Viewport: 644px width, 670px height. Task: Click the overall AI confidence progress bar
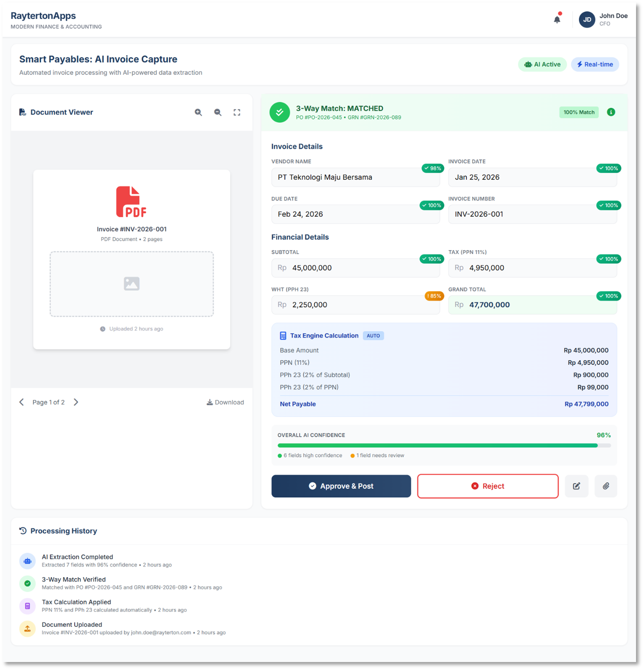(444, 446)
